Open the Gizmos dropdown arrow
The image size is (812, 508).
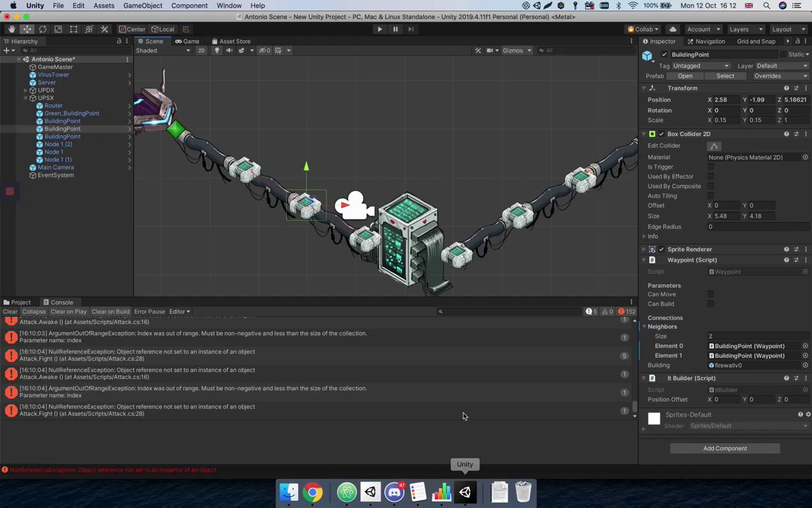click(x=529, y=50)
